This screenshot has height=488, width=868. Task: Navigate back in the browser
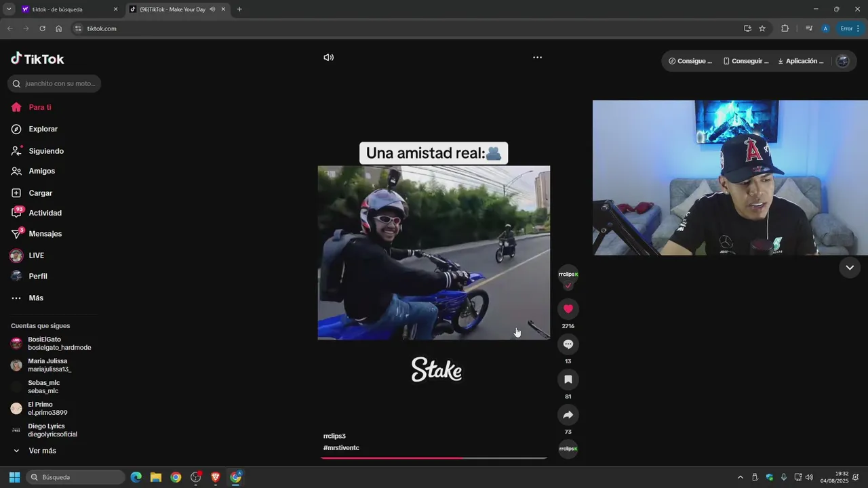tap(9, 28)
